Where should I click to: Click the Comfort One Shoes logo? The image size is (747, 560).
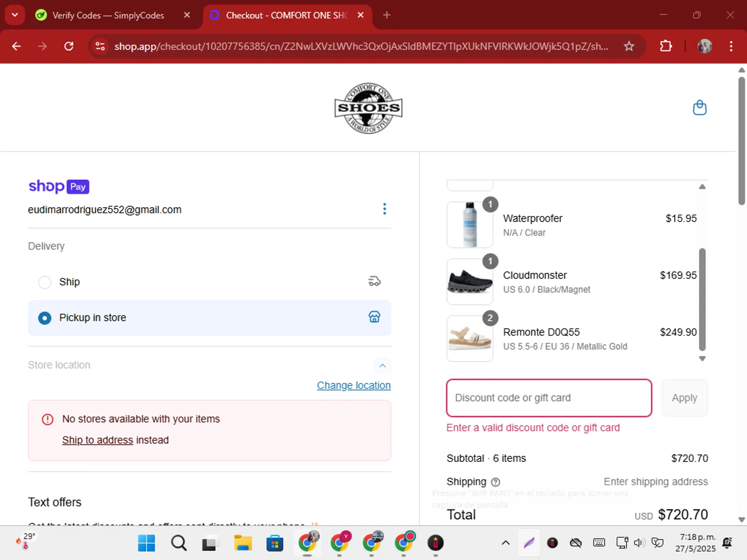click(x=369, y=108)
